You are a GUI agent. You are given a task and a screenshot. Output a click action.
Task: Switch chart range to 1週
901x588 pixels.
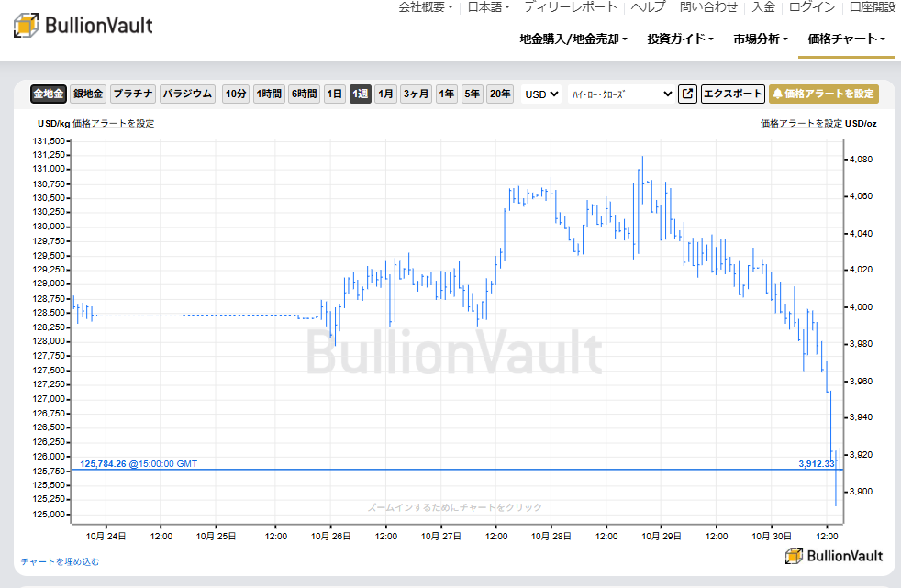tap(361, 94)
